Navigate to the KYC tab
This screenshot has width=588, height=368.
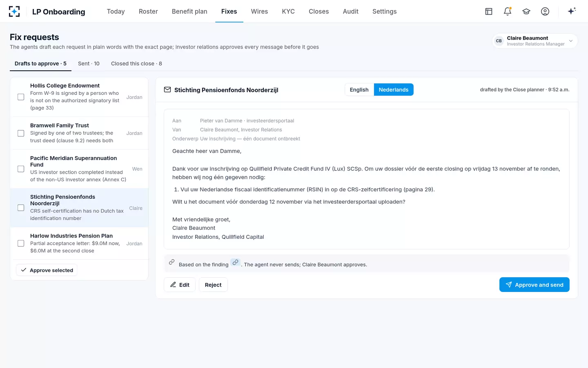click(288, 11)
